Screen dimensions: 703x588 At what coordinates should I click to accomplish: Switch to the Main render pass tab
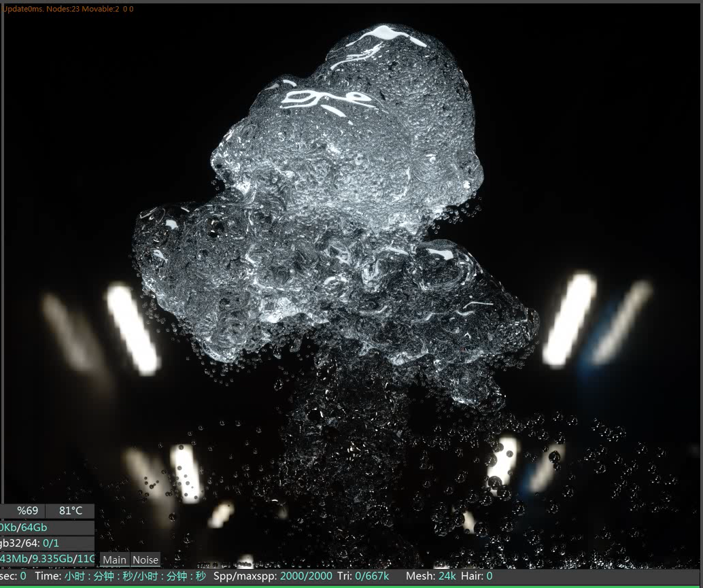tap(114, 560)
